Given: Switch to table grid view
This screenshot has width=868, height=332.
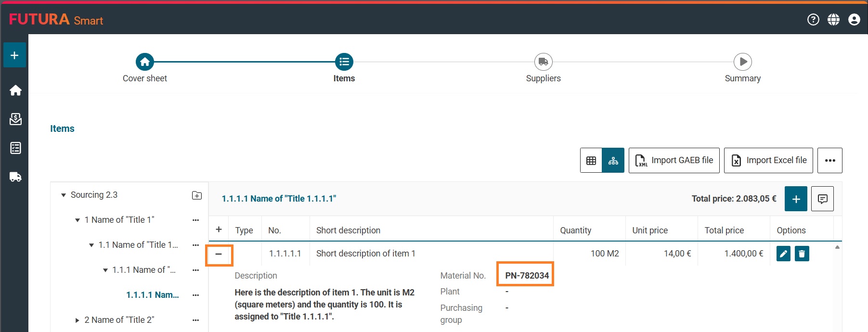Looking at the screenshot, I should pos(591,161).
